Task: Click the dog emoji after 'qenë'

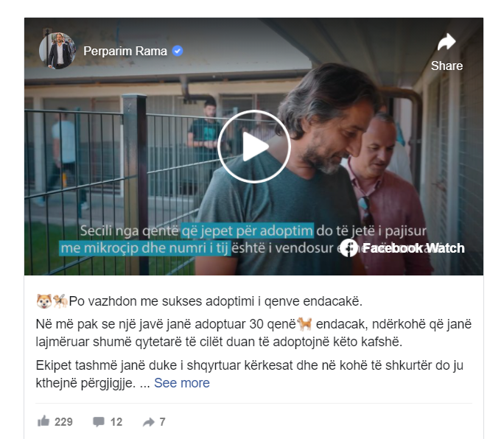Action: [x=304, y=323]
